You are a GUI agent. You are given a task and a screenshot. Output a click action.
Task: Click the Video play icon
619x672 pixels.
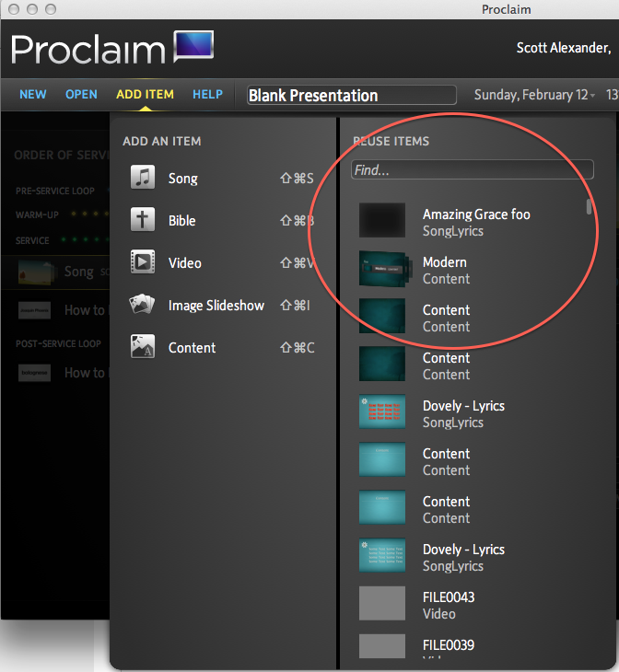click(x=143, y=261)
